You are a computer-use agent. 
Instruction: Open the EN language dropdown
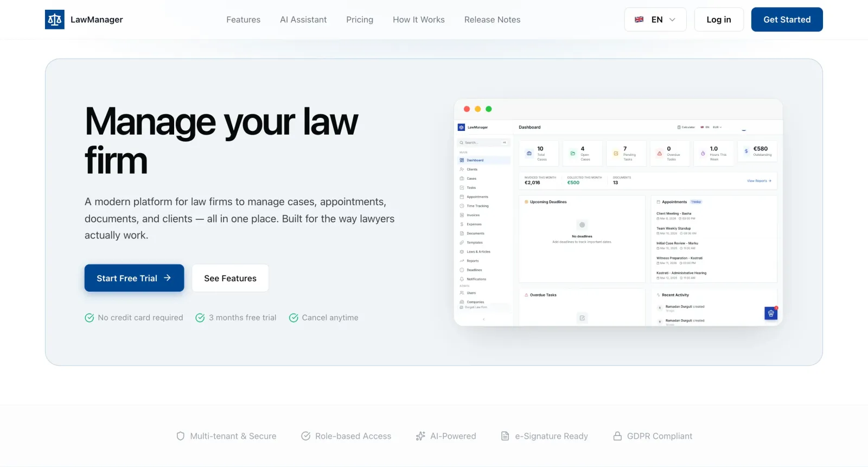pyautogui.click(x=655, y=20)
